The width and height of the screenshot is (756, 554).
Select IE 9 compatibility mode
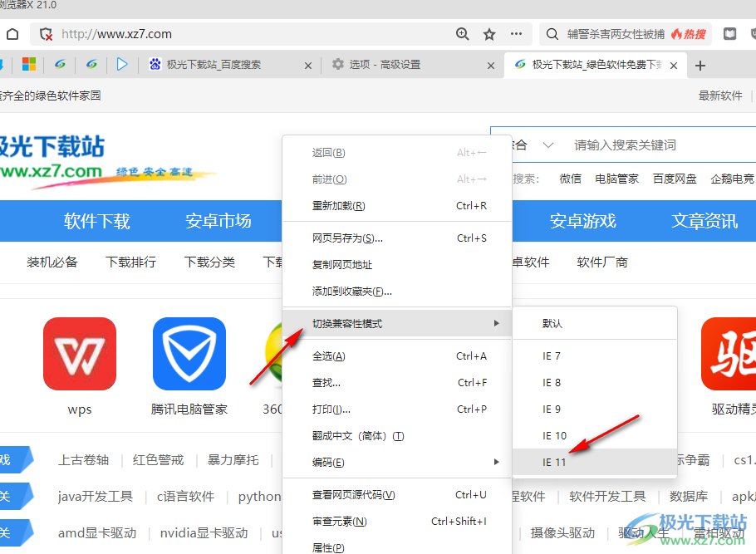pos(595,409)
